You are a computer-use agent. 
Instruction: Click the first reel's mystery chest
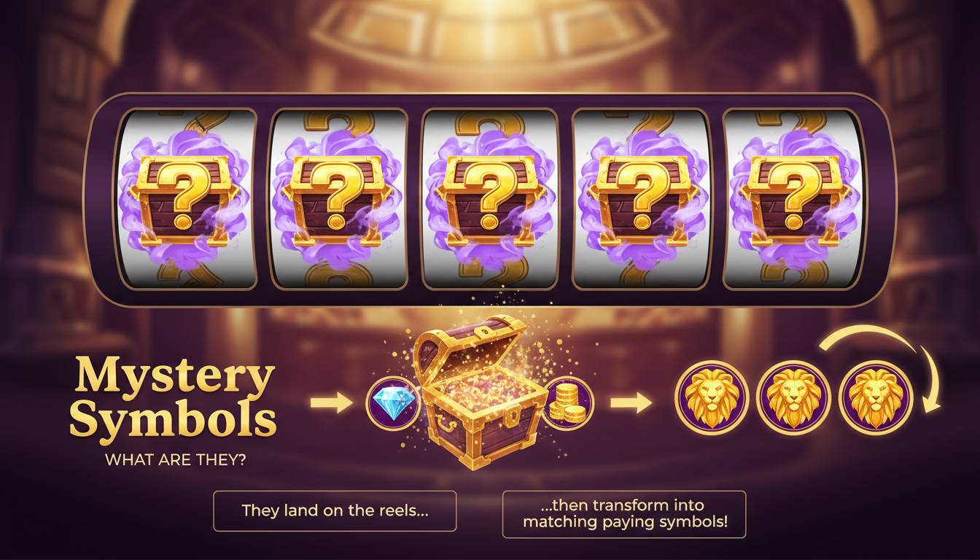pos(184,197)
